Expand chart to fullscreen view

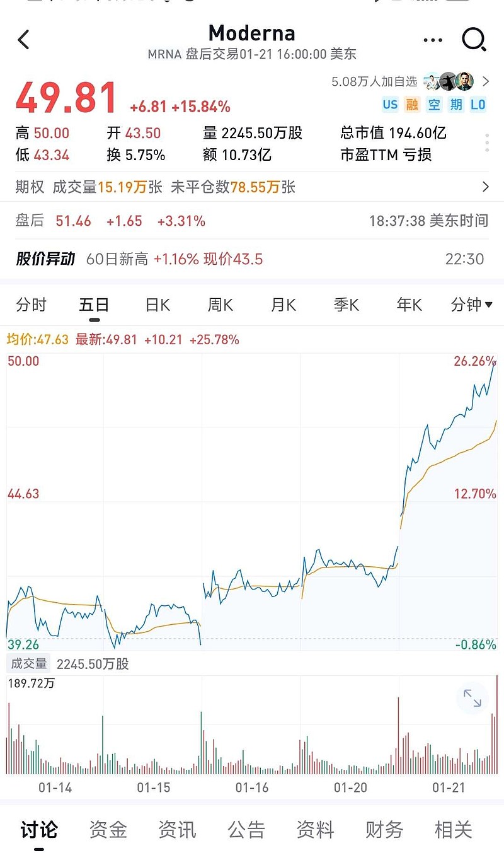pyautogui.click(x=472, y=697)
